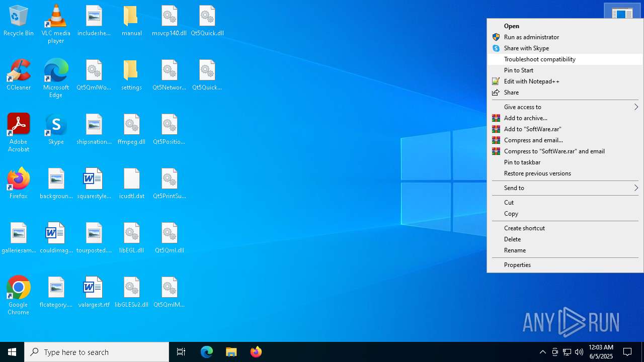Select the Qt5Positio dll file icon
Viewport: 644px width, 362px height.
tap(169, 129)
